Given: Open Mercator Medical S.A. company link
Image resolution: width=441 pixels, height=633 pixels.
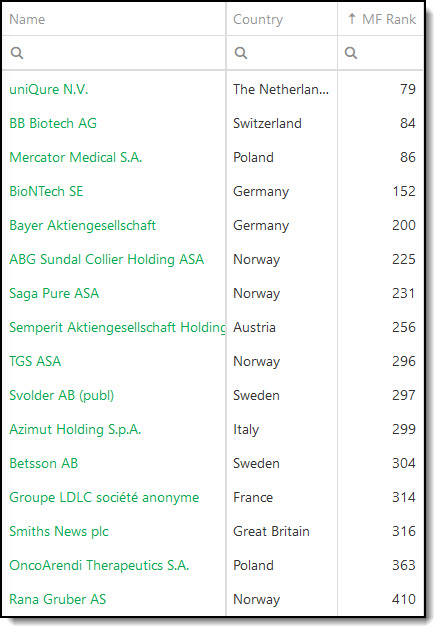Looking at the screenshot, I should [x=76, y=157].
